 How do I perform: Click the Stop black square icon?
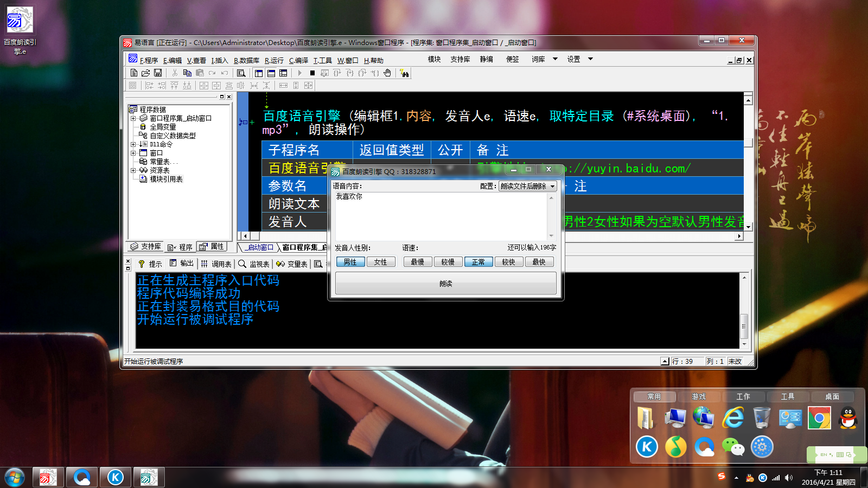[x=312, y=73]
